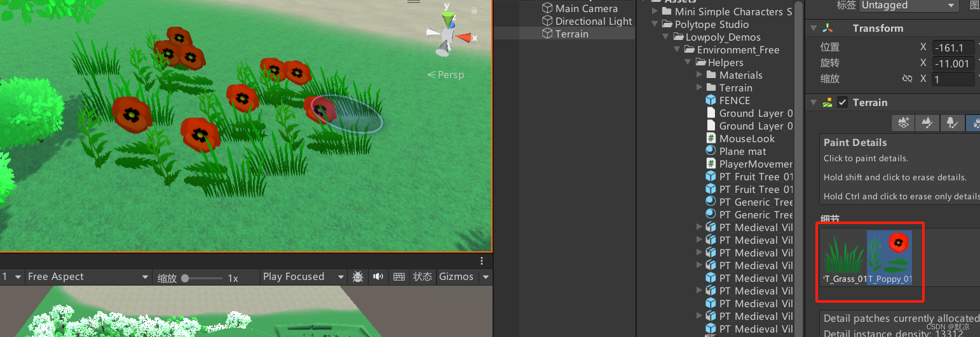Image resolution: width=980 pixels, height=337 pixels.
Task: Open the Game view three-dot options menu
Action: tap(482, 261)
